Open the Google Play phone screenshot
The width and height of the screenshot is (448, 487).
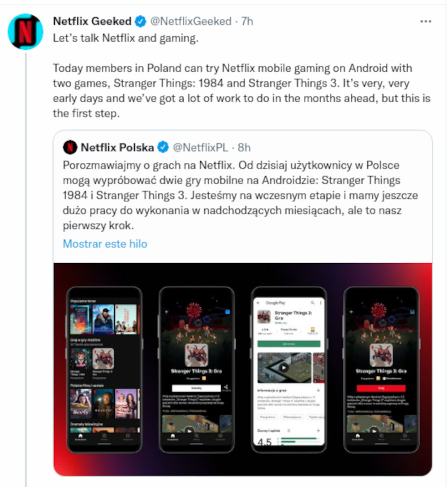[x=289, y=370]
